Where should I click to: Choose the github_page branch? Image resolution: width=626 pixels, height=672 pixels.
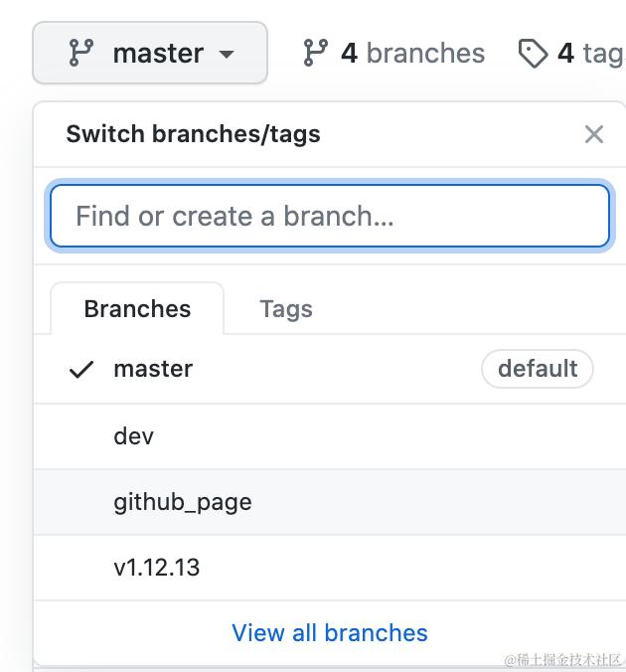coord(183,502)
